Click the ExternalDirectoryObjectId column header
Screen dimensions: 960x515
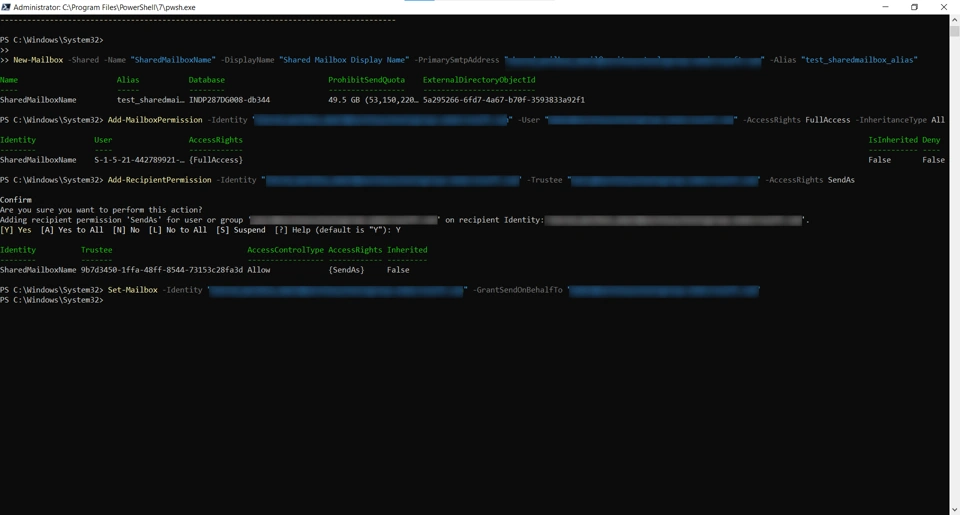[479, 80]
